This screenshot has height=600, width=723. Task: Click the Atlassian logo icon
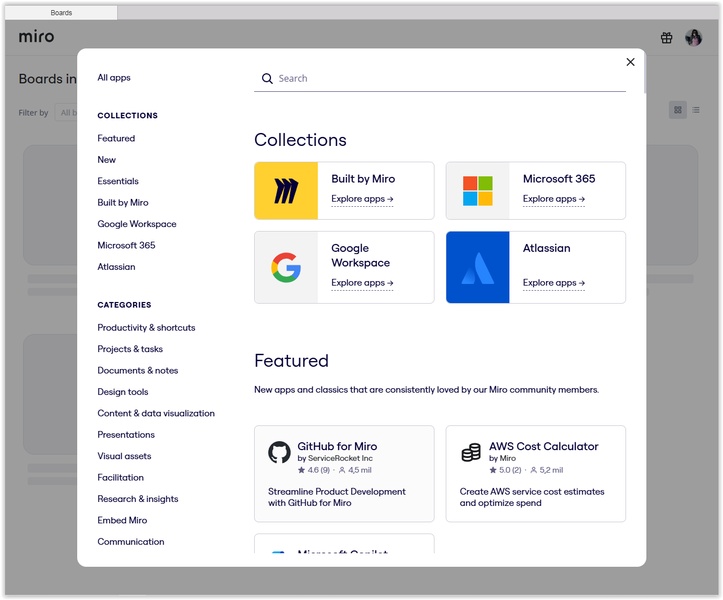click(x=478, y=267)
